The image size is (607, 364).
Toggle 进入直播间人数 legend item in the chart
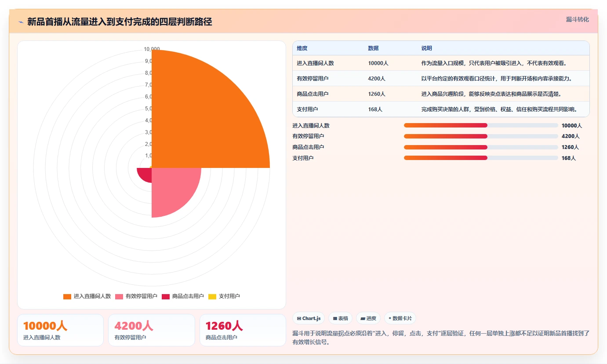click(87, 296)
